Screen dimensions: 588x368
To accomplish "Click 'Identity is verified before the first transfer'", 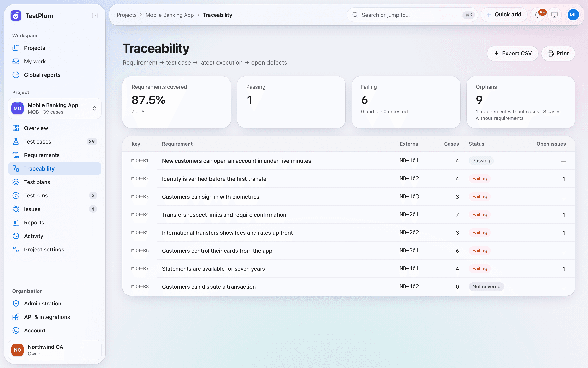I will click(215, 179).
